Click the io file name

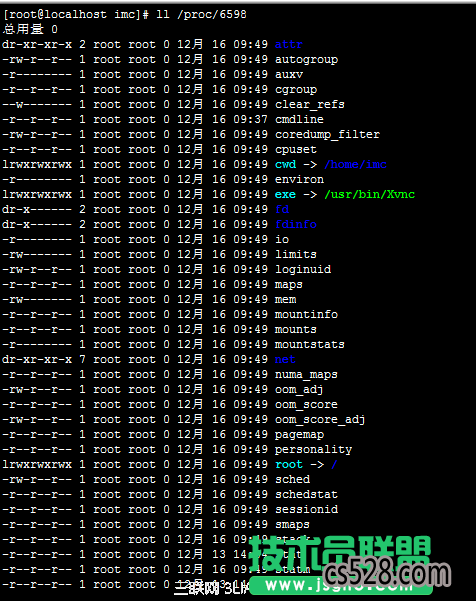click(x=282, y=240)
